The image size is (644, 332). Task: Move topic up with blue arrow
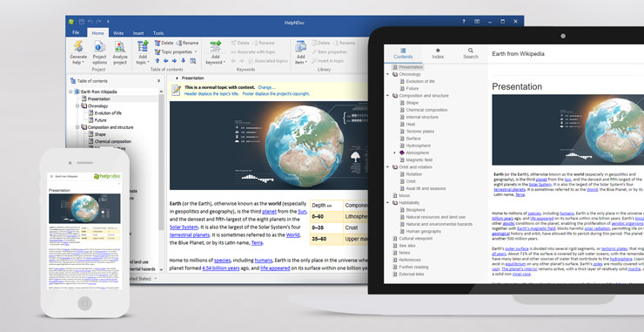tap(157, 60)
